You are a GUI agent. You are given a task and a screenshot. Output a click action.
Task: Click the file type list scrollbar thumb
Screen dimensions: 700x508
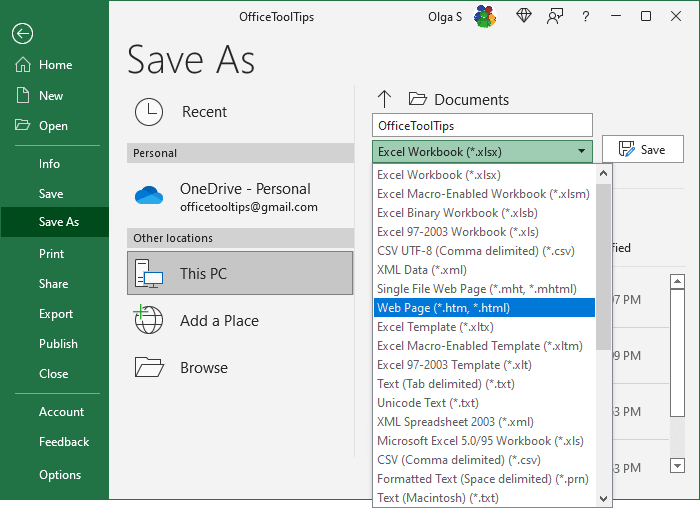tap(604, 266)
